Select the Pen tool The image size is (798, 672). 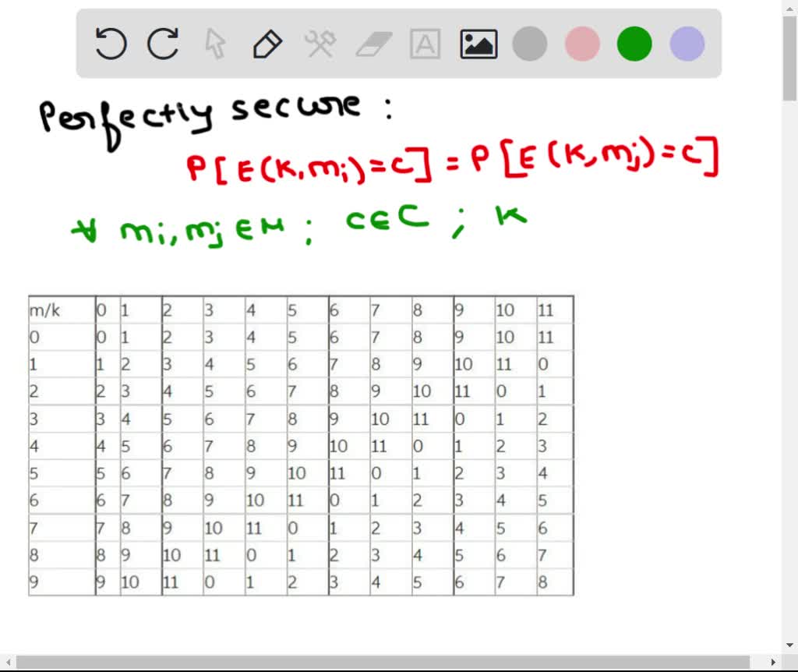pyautogui.click(x=267, y=44)
